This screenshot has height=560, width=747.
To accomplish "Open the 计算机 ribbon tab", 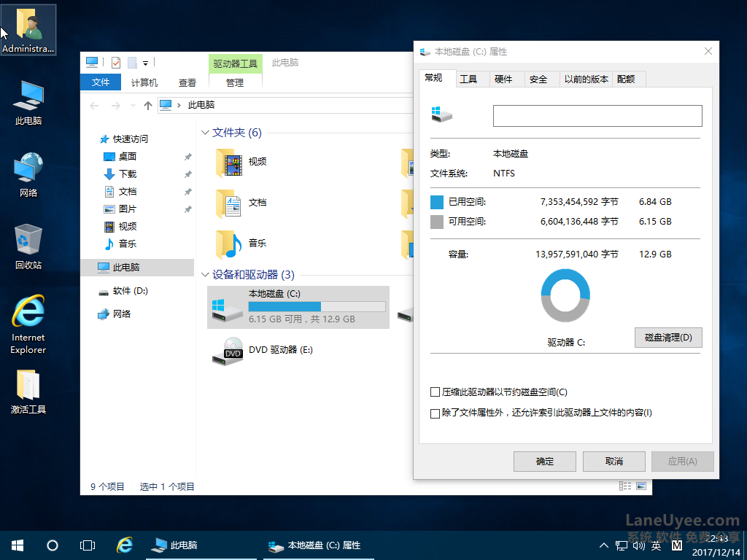I will pyautogui.click(x=144, y=83).
